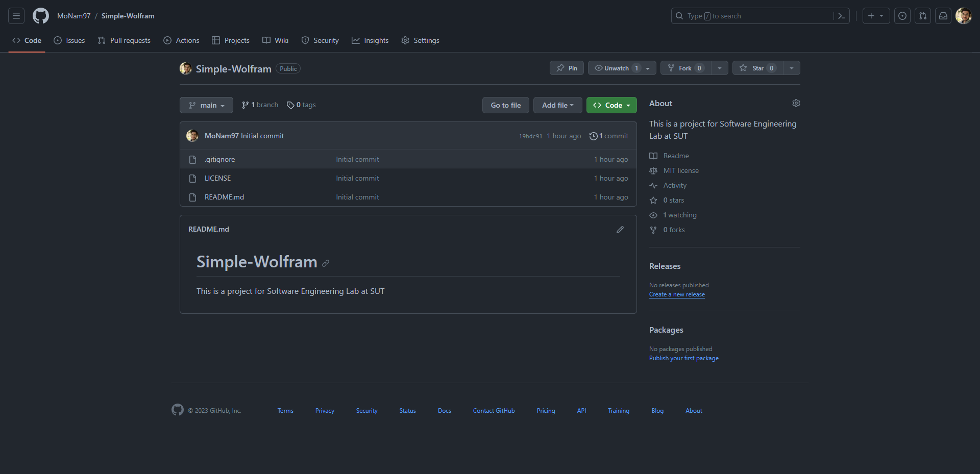The image size is (980, 474).
Task: Open the footer Docs link
Action: pos(445,411)
